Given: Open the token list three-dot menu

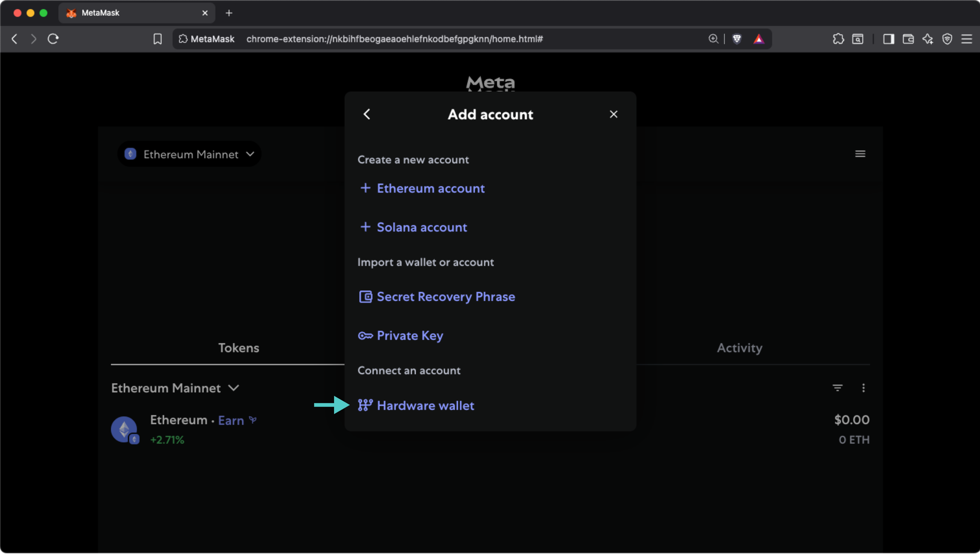Looking at the screenshot, I should [863, 388].
